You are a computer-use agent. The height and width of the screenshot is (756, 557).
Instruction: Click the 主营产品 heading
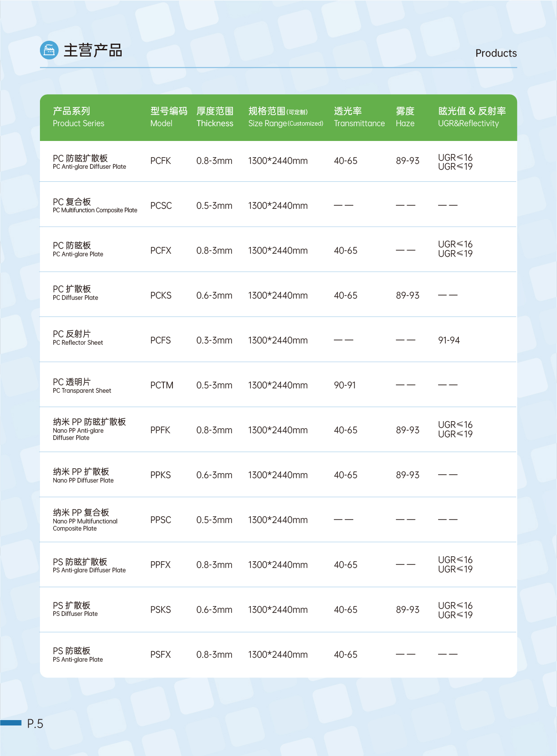click(93, 50)
